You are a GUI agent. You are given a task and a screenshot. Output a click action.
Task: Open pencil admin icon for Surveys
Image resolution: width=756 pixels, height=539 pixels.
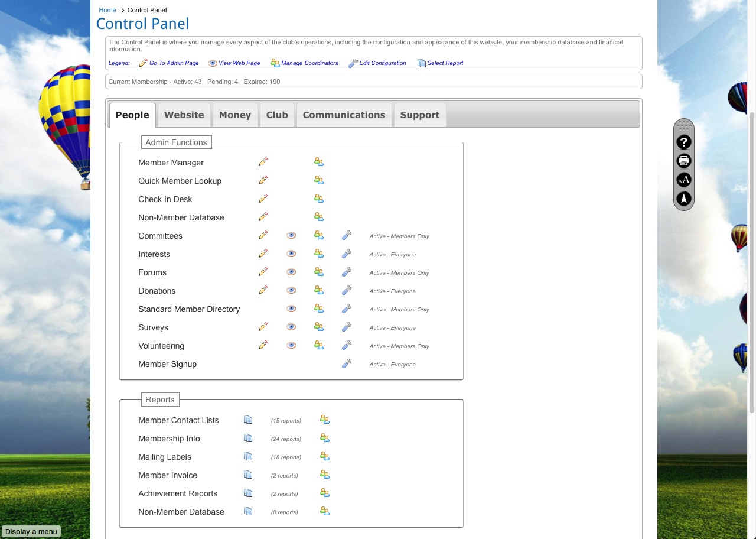point(263,327)
